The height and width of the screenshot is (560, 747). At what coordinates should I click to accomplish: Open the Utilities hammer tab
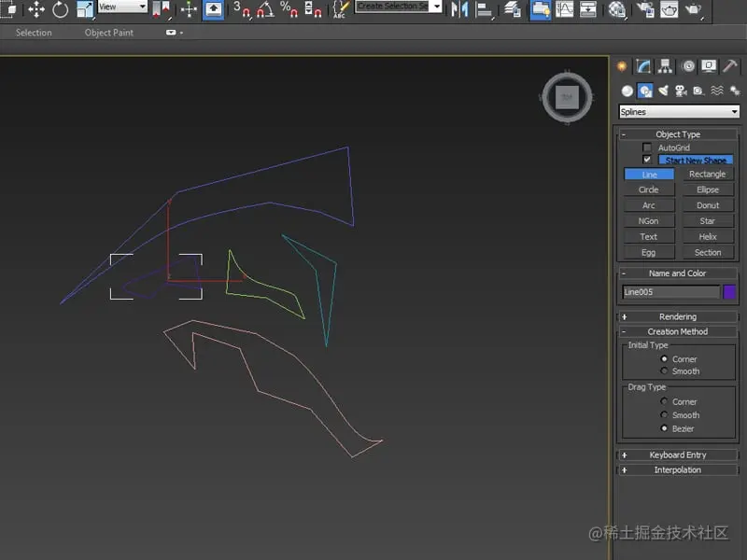[731, 66]
